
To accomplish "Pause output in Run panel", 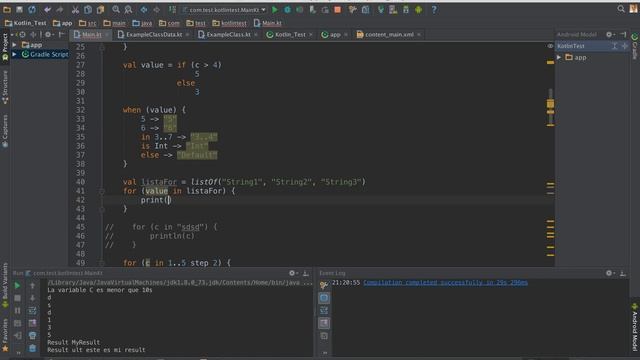I will coord(17,311).
